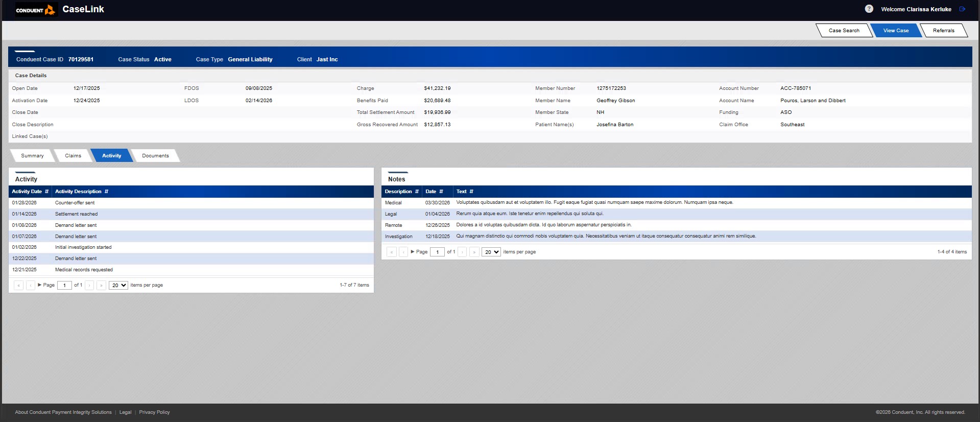Select the Investigation note row

pos(677,237)
